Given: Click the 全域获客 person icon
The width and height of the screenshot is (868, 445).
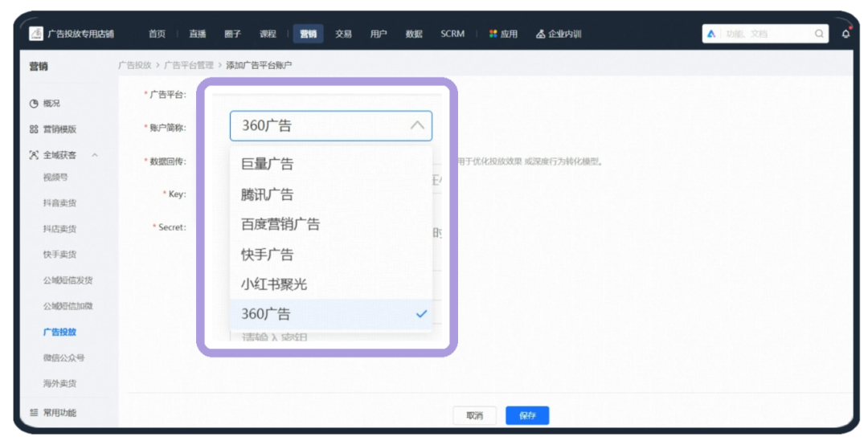Looking at the screenshot, I should [x=34, y=155].
